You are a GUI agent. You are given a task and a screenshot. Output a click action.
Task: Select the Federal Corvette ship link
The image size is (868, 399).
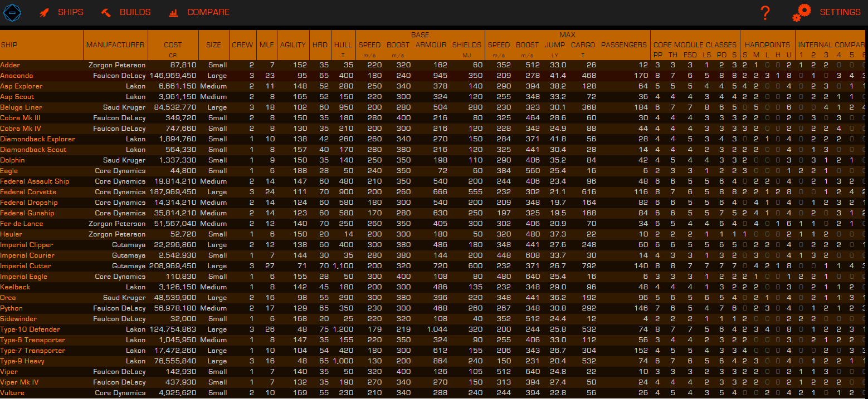(x=28, y=192)
